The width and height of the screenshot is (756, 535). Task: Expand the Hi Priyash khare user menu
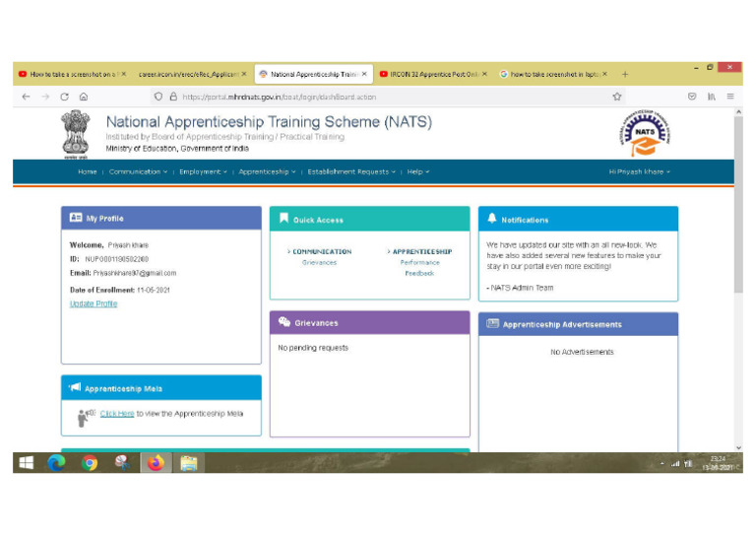click(640, 171)
